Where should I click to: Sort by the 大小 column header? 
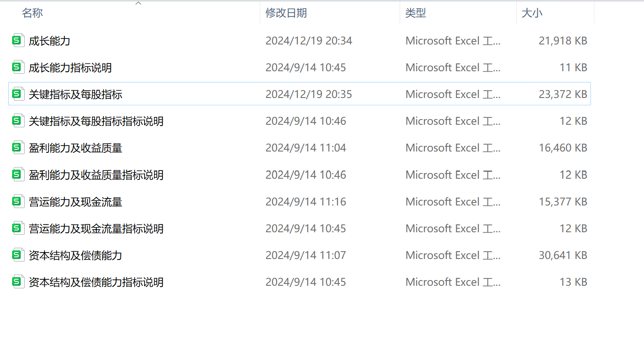[x=532, y=13]
